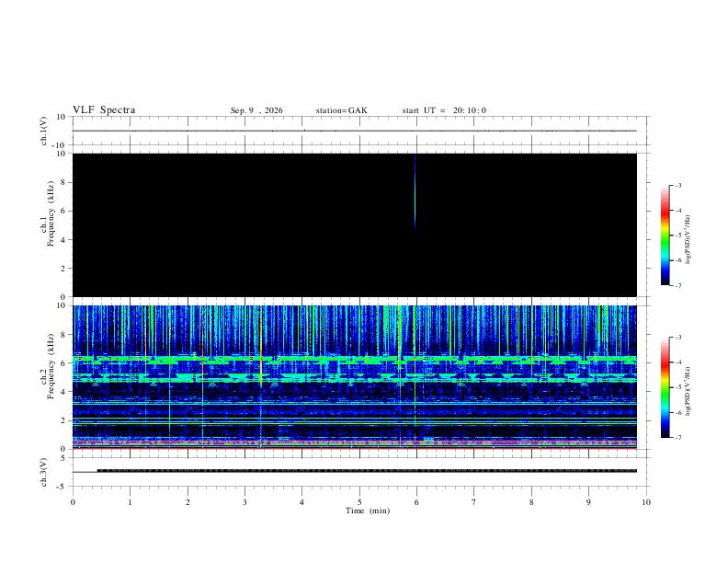Click the ch.3(V) thick black trace
Screen dimensions: 728x563
click(367, 471)
